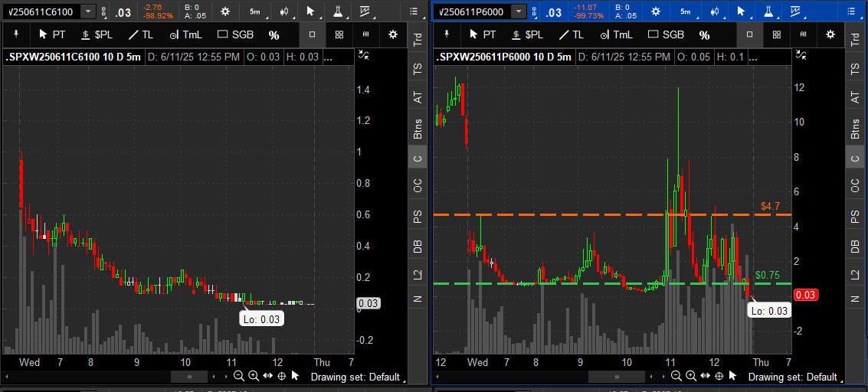Click the $PL price level tool on left chart
This screenshot has width=868, height=392.
pos(97,34)
